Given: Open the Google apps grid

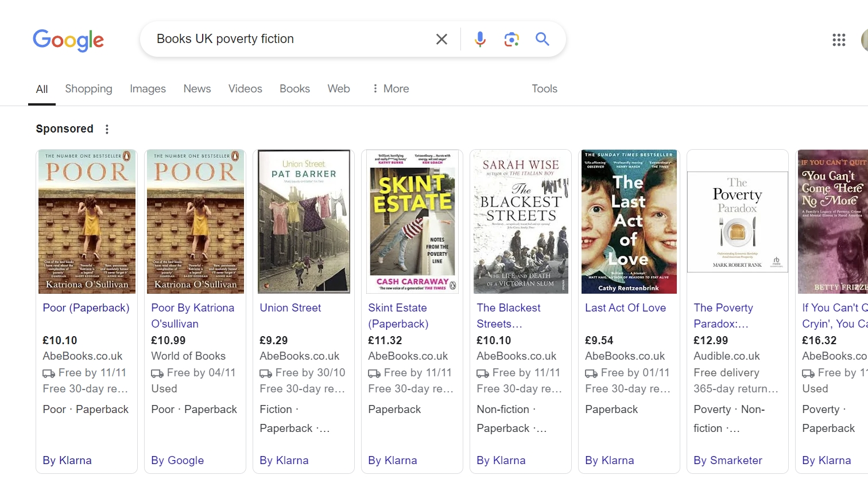Looking at the screenshot, I should pyautogui.click(x=839, y=40).
